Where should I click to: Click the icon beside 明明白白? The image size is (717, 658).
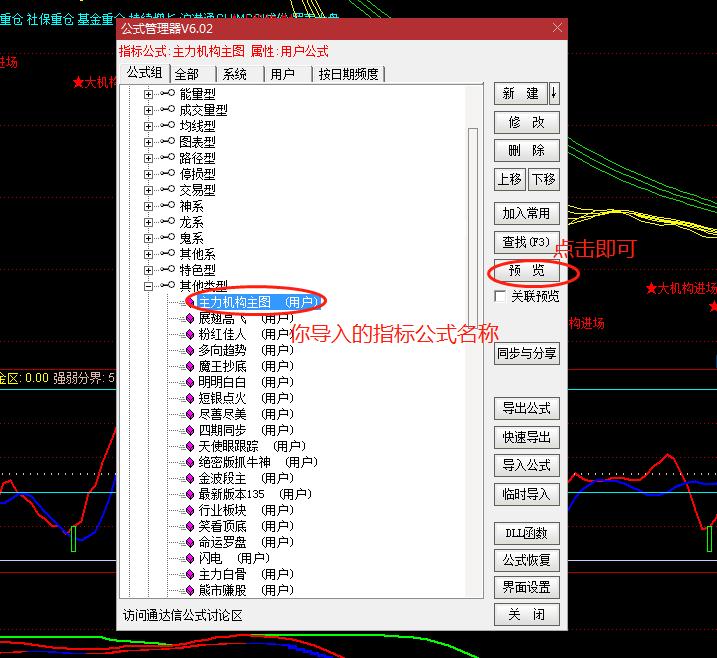pos(189,382)
